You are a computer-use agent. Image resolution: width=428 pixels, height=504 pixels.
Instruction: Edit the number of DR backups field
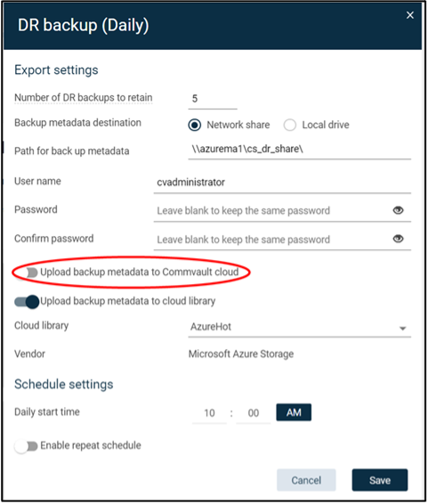213,99
